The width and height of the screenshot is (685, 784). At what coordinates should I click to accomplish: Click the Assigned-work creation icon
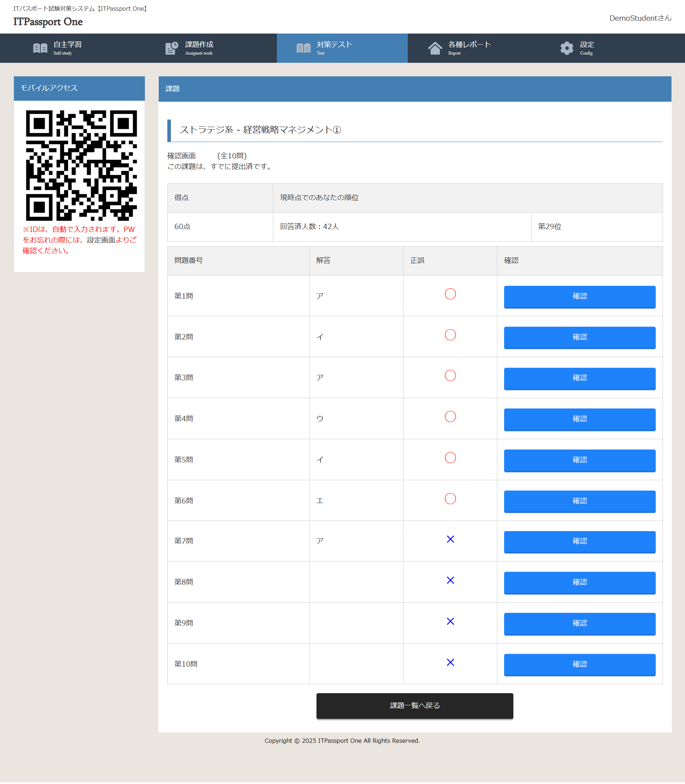(171, 48)
